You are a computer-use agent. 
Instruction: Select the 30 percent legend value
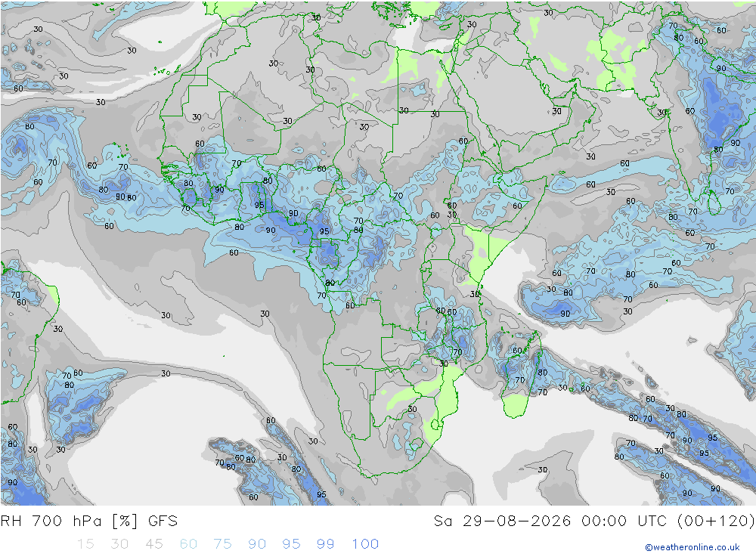pyautogui.click(x=119, y=544)
